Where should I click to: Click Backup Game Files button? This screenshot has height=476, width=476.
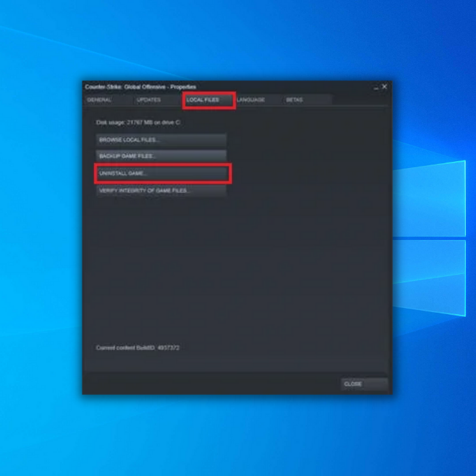161,156
